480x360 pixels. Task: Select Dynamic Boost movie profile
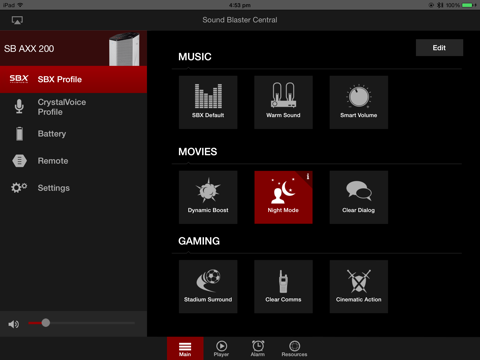(x=208, y=197)
